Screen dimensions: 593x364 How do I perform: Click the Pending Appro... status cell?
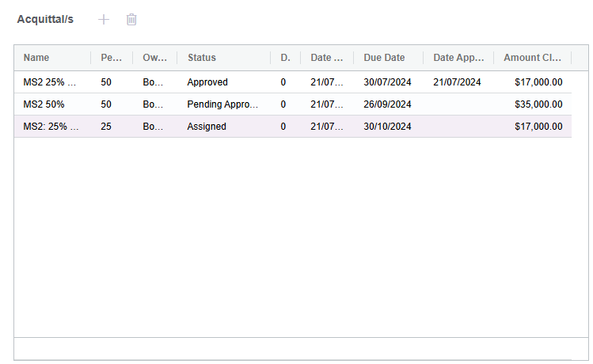[222, 104]
